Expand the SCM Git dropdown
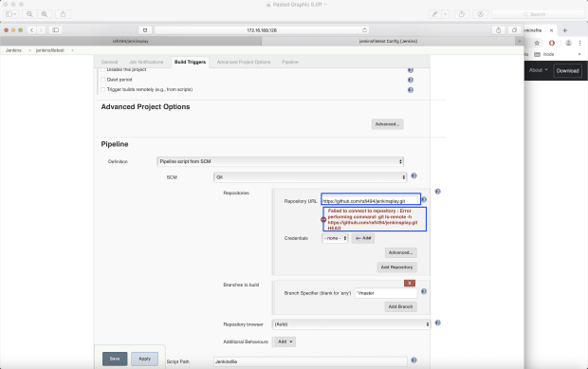 coord(310,177)
